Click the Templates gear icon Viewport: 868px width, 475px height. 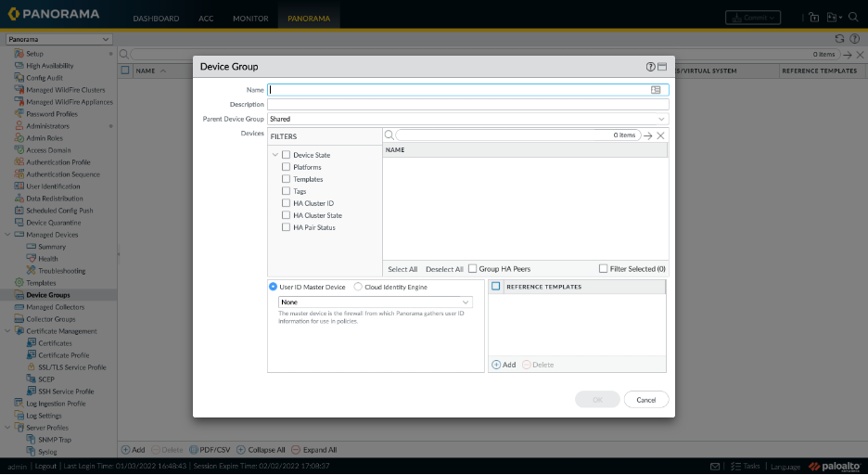click(x=19, y=283)
